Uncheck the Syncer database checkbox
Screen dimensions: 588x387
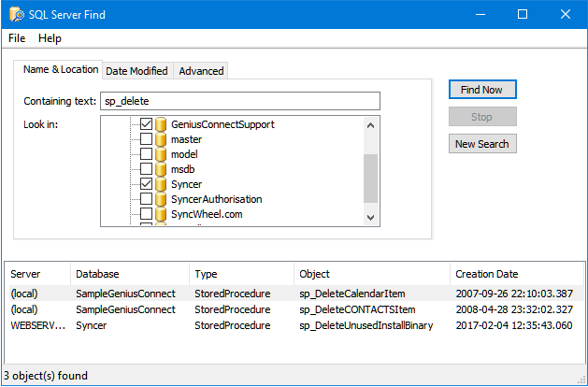[x=146, y=184]
